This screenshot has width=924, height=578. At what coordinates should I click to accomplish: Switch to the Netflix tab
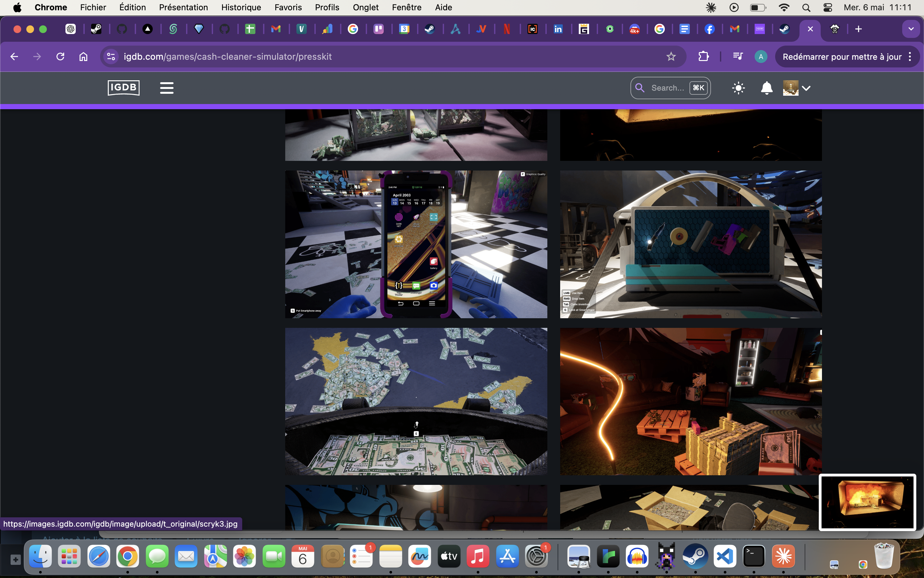point(507,29)
